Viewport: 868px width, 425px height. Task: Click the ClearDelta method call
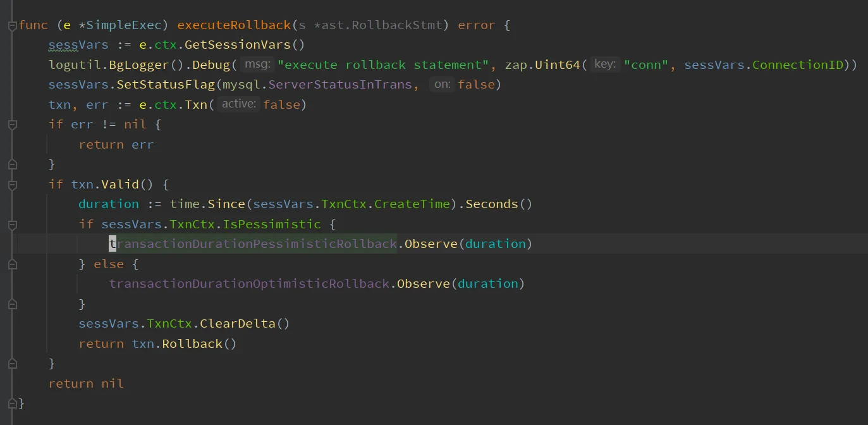(238, 324)
